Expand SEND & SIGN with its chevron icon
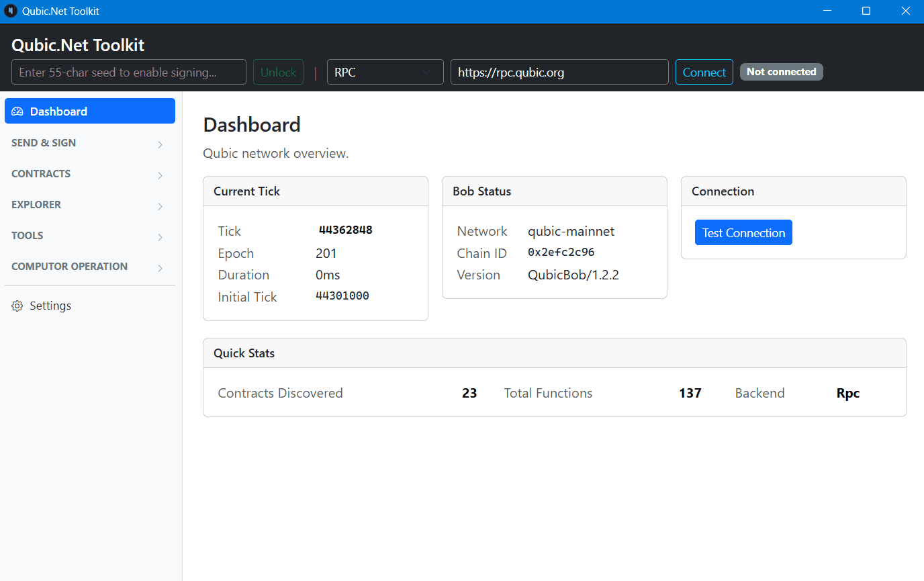The height and width of the screenshot is (581, 924). [x=160, y=144]
